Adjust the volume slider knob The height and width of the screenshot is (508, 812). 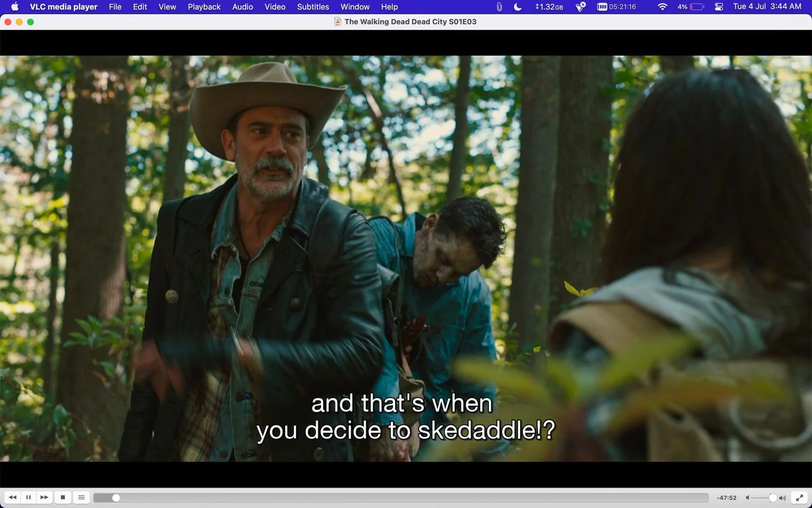[773, 498]
